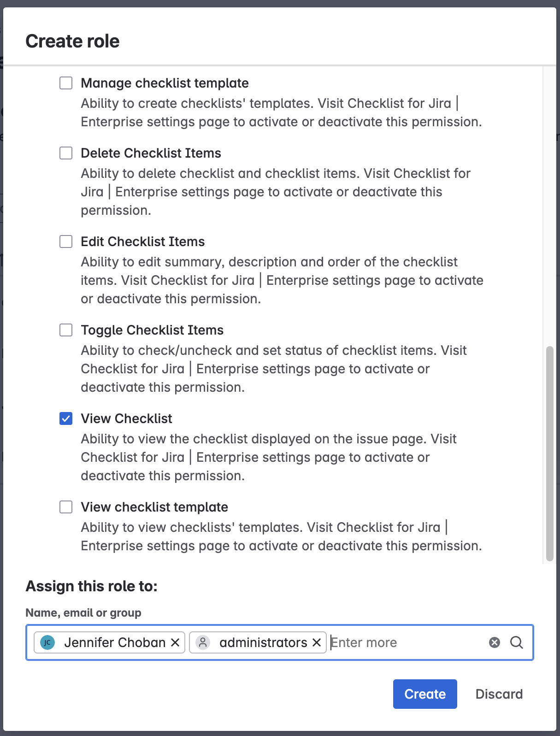Click the x beside Jennifer Choban chip
The width and height of the screenshot is (560, 736).
click(x=176, y=642)
